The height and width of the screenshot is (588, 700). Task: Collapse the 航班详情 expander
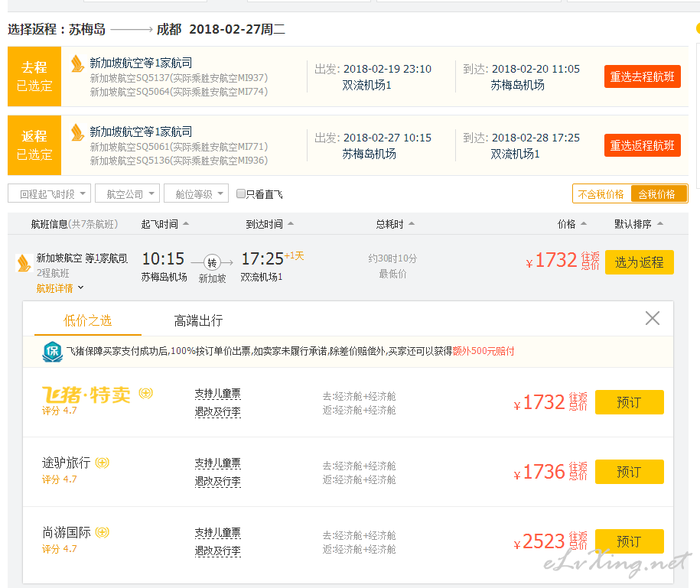[60, 288]
